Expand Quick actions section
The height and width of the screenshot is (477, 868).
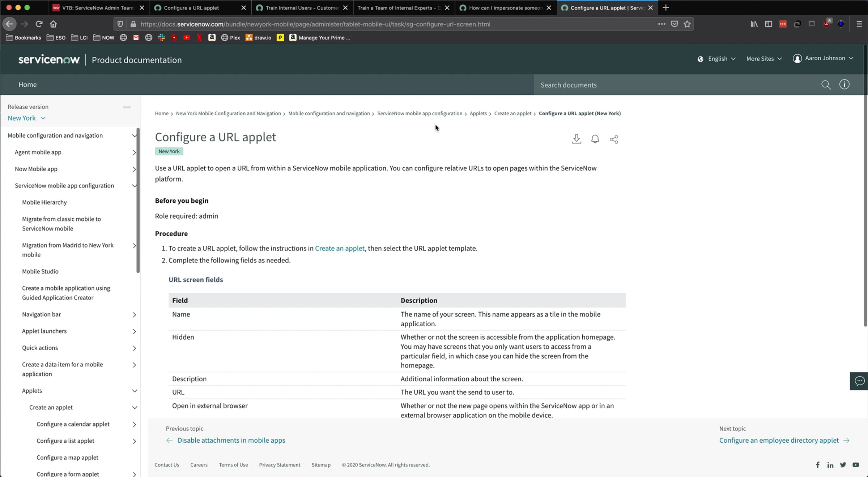click(x=134, y=348)
